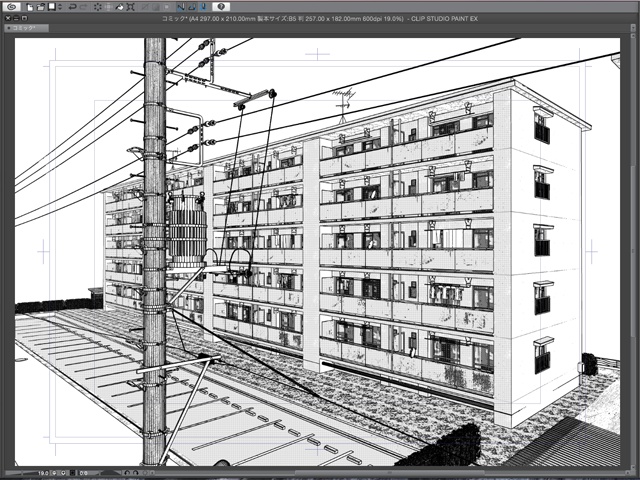
Task: Adjust the zoom slider in status bar
Action: (22, 473)
